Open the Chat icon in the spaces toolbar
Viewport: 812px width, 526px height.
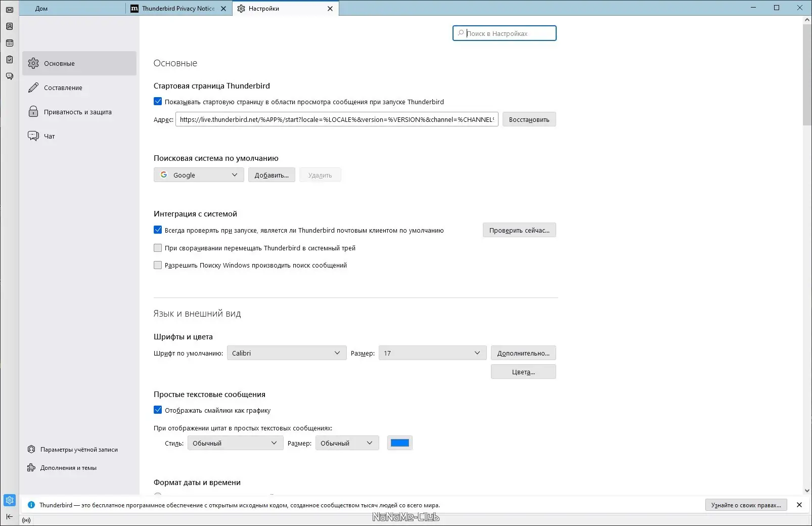pyautogui.click(x=10, y=76)
